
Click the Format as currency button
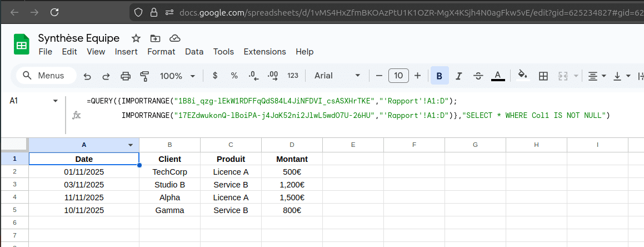click(215, 76)
